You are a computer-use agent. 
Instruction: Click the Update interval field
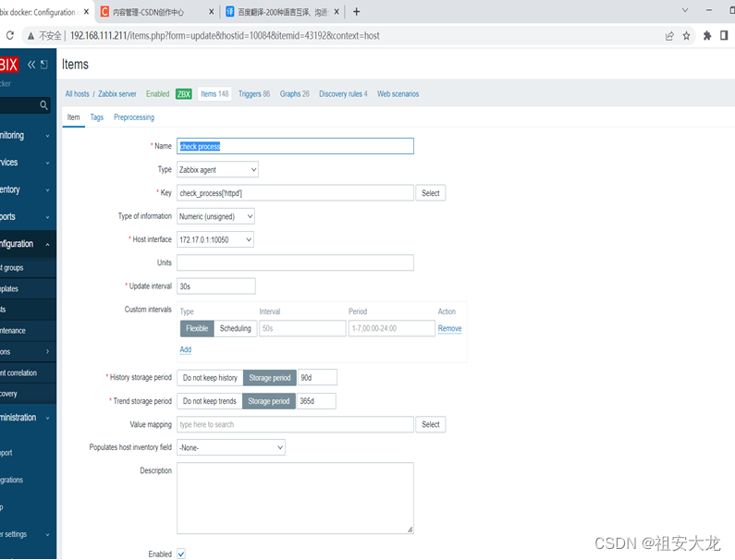click(216, 286)
